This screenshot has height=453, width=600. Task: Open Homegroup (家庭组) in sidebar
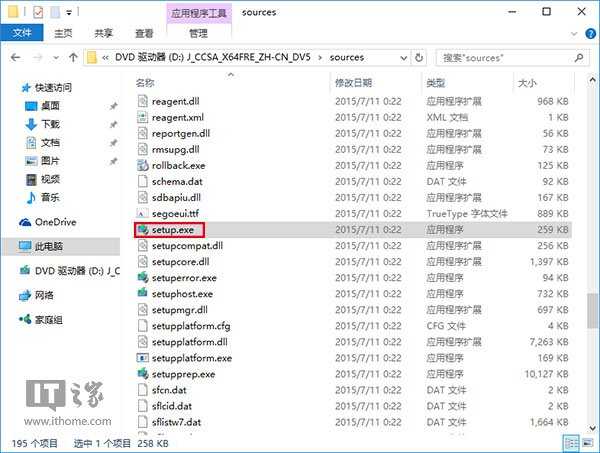pyautogui.click(x=41, y=320)
